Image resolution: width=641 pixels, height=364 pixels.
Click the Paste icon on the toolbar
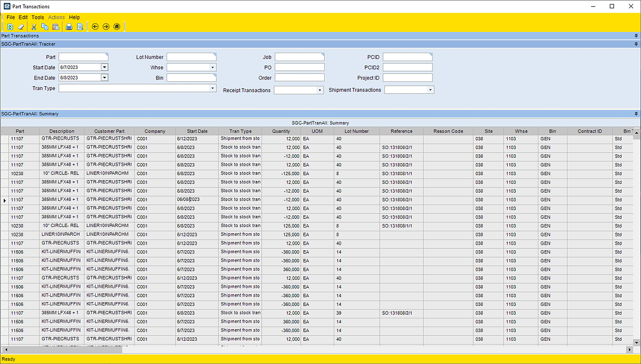54,26
